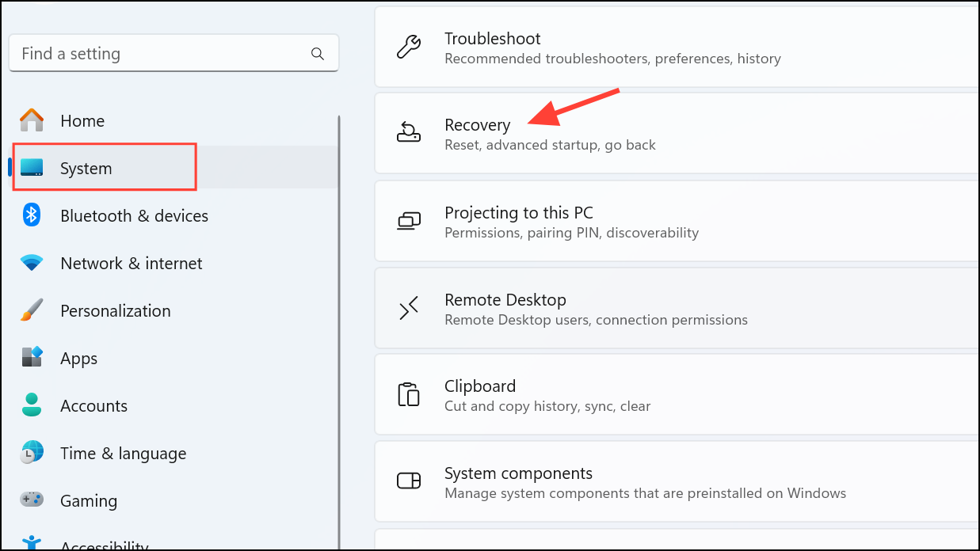Click the Find a setting input field
The height and width of the screenshot is (551, 980).
(x=158, y=53)
